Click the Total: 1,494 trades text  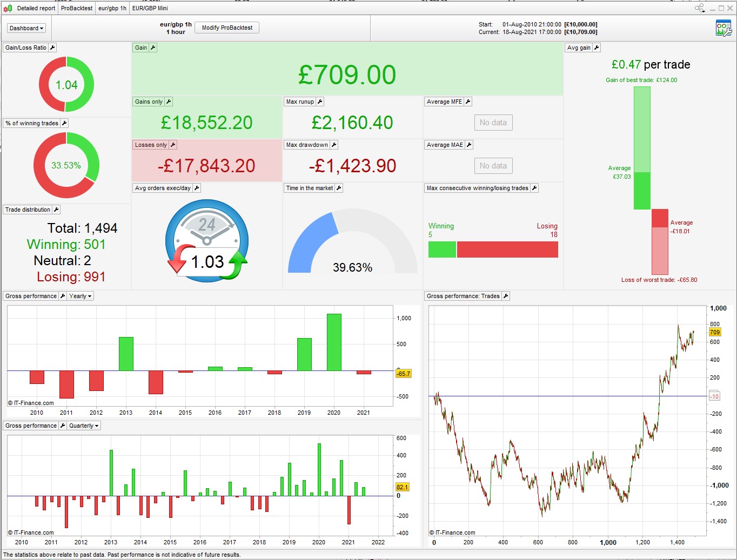coord(82,228)
